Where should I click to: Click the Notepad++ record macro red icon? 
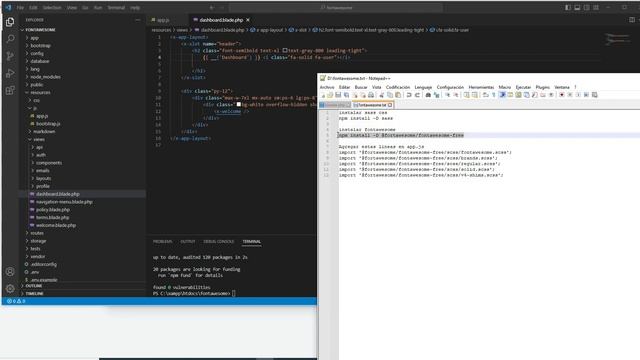562,95
